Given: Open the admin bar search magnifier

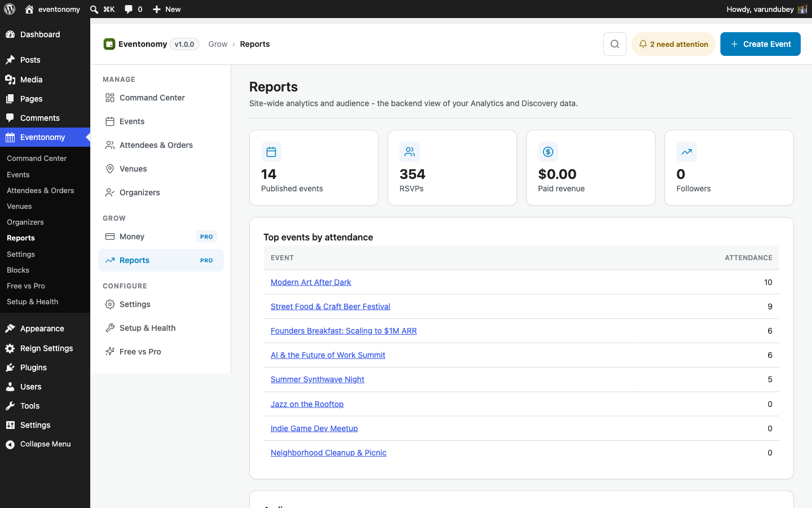Looking at the screenshot, I should coord(94,9).
